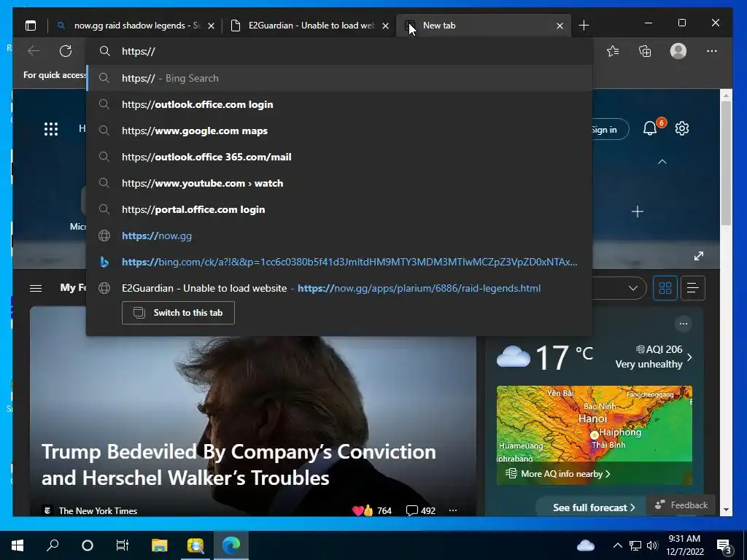The width and height of the screenshot is (747, 560).
Task: Click the Sign in button
Action: [610, 130]
